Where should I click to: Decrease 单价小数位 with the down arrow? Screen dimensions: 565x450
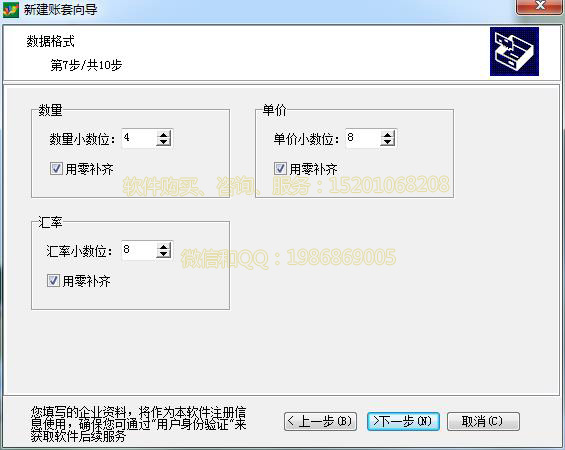(x=387, y=142)
